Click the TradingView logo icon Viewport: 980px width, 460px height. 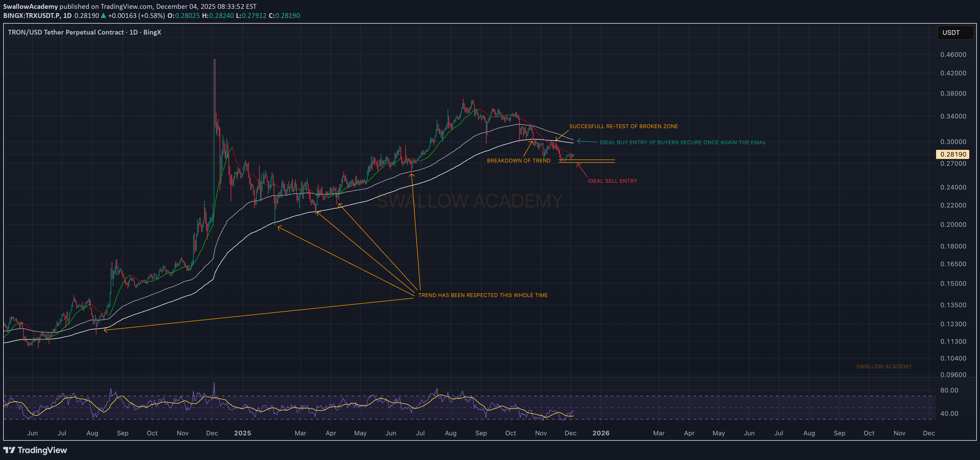9,450
